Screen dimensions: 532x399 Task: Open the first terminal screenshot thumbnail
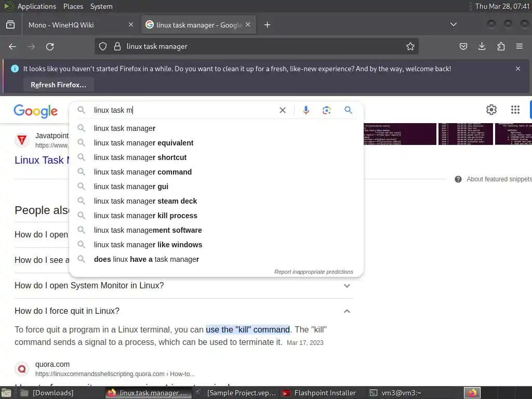[x=400, y=134]
